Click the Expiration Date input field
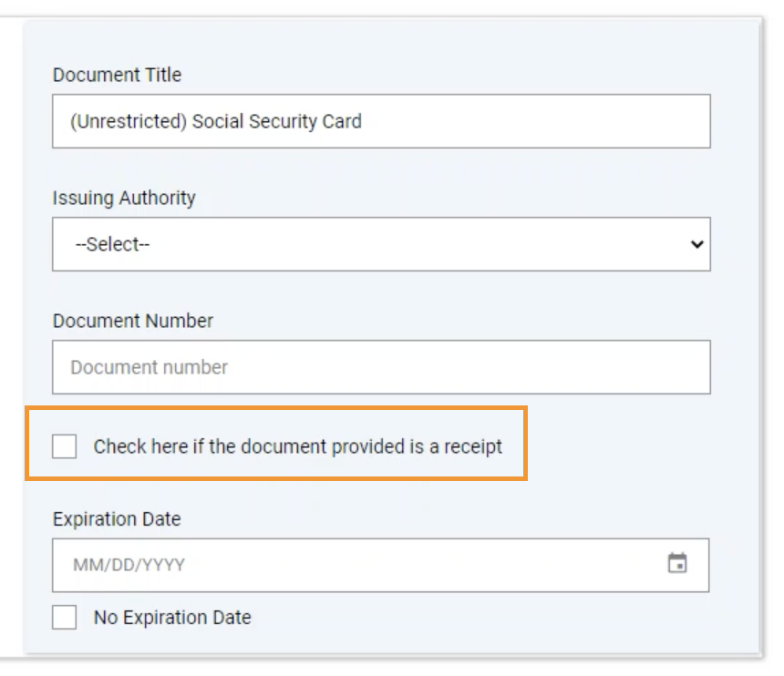784x676 pixels. coord(365,565)
